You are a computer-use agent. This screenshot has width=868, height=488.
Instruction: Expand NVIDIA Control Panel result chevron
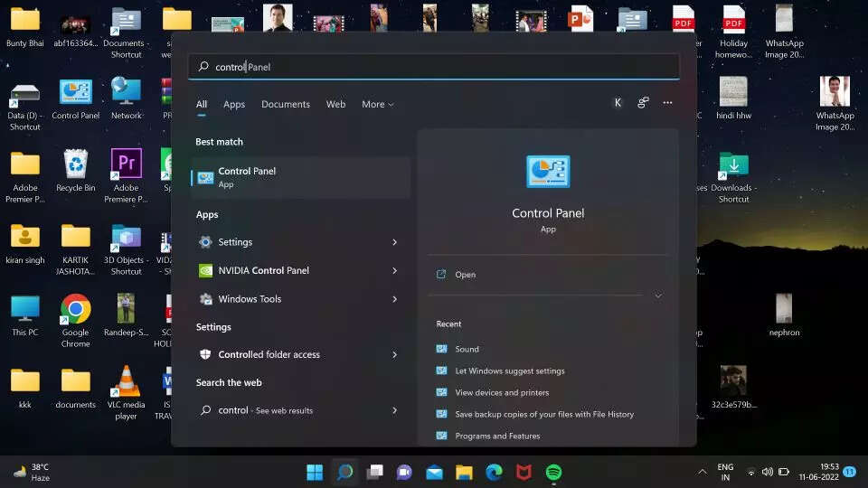tap(395, 270)
